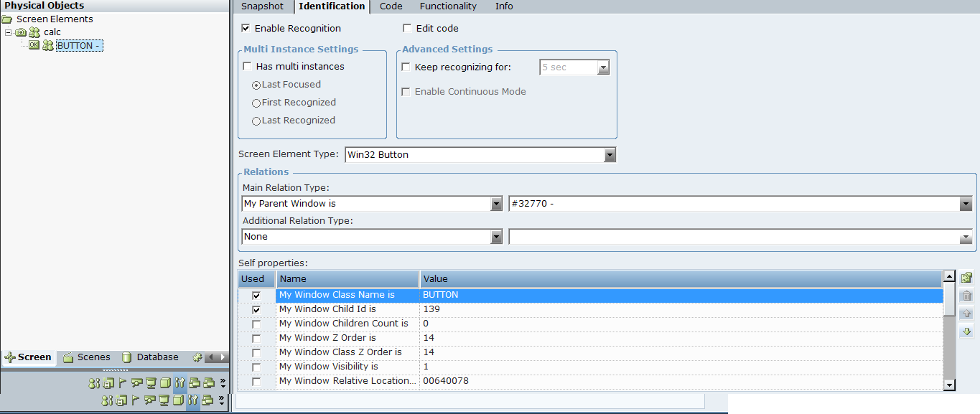The height and width of the screenshot is (414, 980).
Task: Switch to the Functionality tab
Action: tap(448, 6)
